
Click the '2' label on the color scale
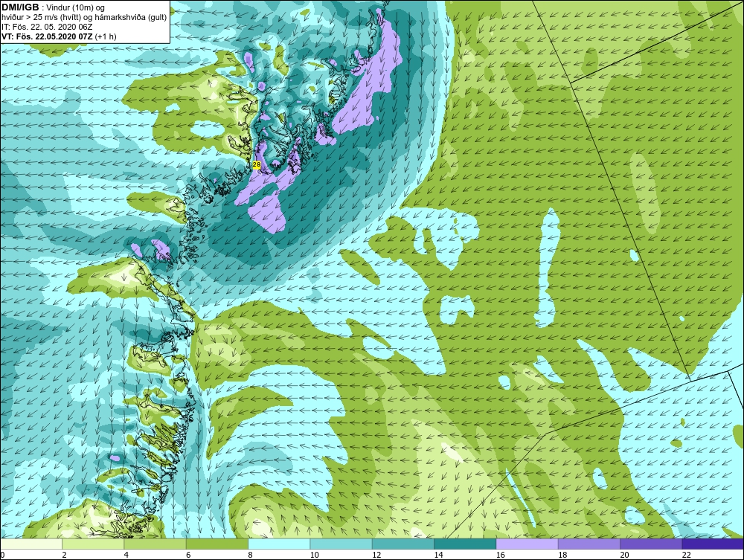point(65,556)
